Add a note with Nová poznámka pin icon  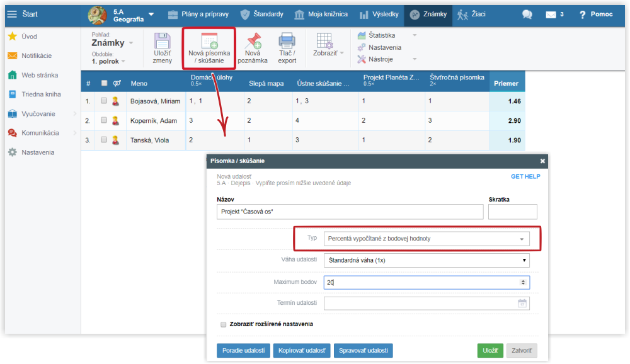253,42
